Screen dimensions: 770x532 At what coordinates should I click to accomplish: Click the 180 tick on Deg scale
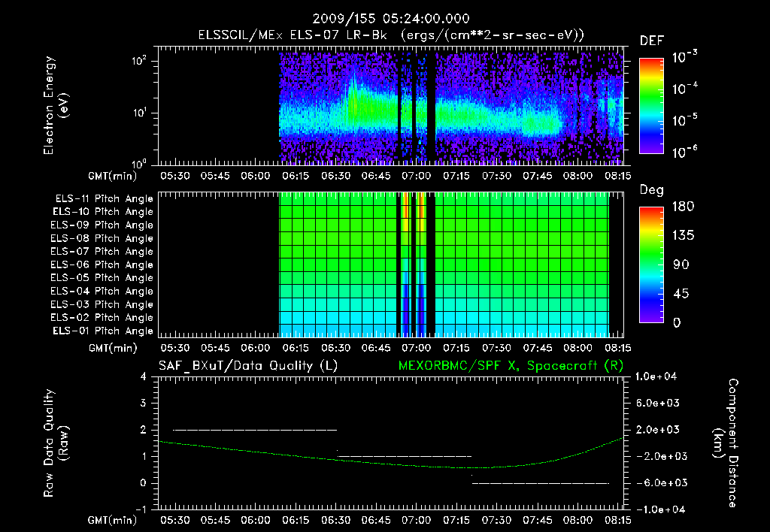click(x=683, y=207)
